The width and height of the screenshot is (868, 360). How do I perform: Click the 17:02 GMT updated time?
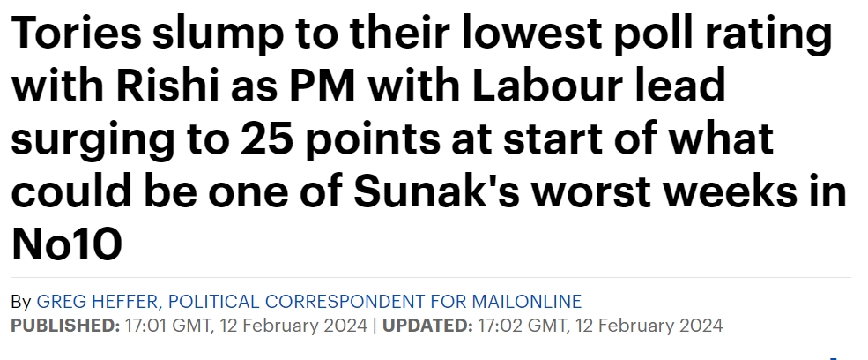523,325
